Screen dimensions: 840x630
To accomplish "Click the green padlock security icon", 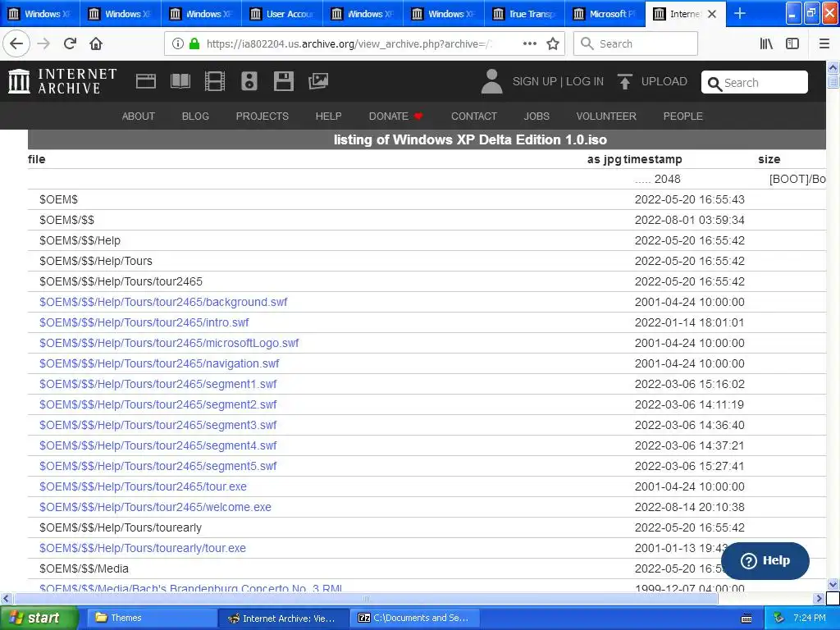I will (194, 43).
